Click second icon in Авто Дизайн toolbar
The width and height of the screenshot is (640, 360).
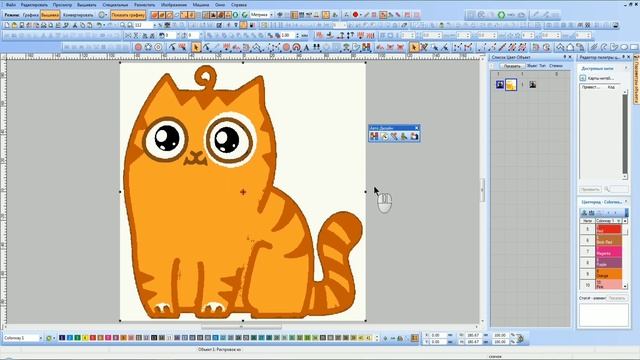pos(384,136)
